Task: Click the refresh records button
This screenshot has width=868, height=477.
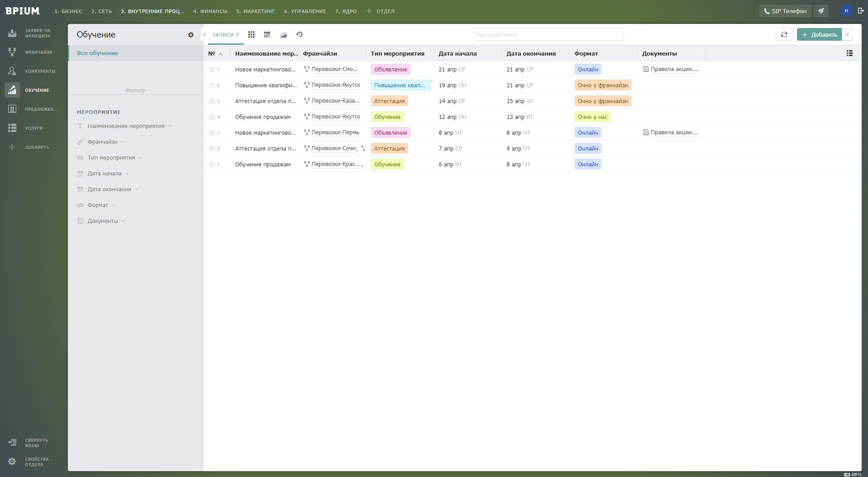Action: 784,35
